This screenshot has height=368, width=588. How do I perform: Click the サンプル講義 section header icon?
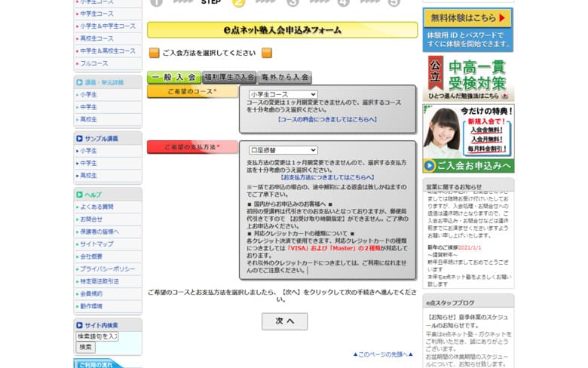(x=79, y=139)
